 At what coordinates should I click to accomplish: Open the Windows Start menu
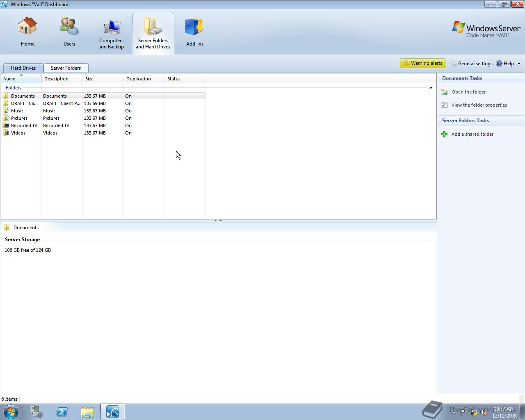11,412
